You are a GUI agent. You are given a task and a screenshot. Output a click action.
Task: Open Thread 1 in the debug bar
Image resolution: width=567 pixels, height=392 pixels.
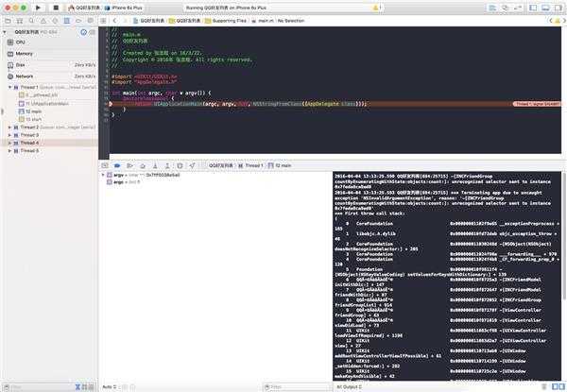(x=250, y=165)
